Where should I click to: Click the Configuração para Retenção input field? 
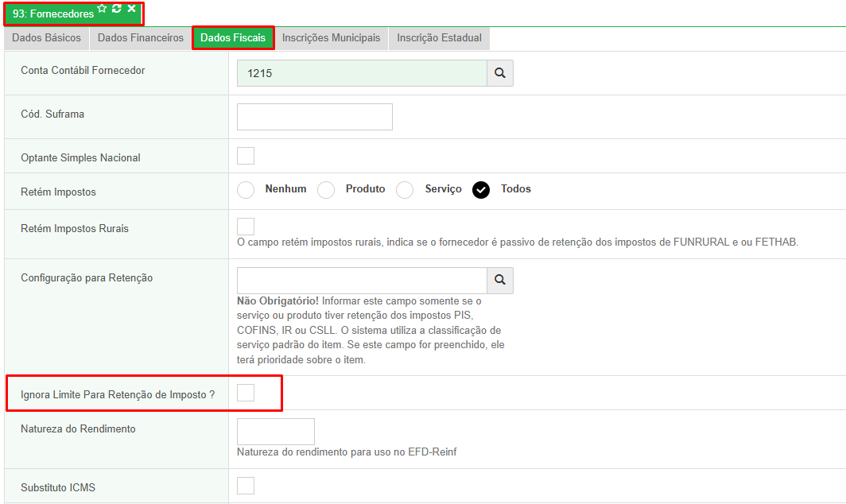[x=362, y=280]
